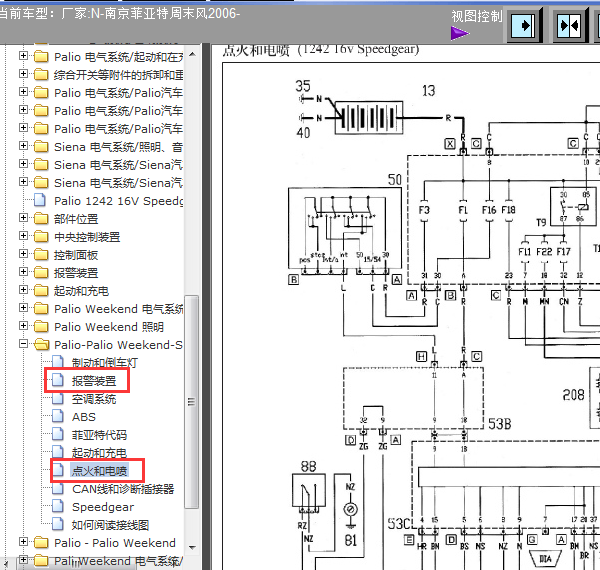The height and width of the screenshot is (570, 600).
Task: Collapse the Palio-Palio Weekend-S folder
Action: pyautogui.click(x=24, y=345)
